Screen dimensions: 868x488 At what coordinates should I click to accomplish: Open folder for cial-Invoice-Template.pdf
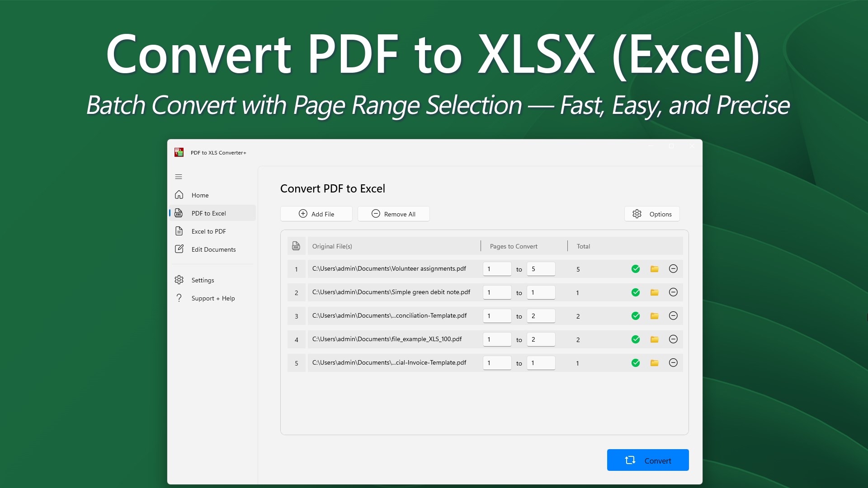click(x=654, y=363)
